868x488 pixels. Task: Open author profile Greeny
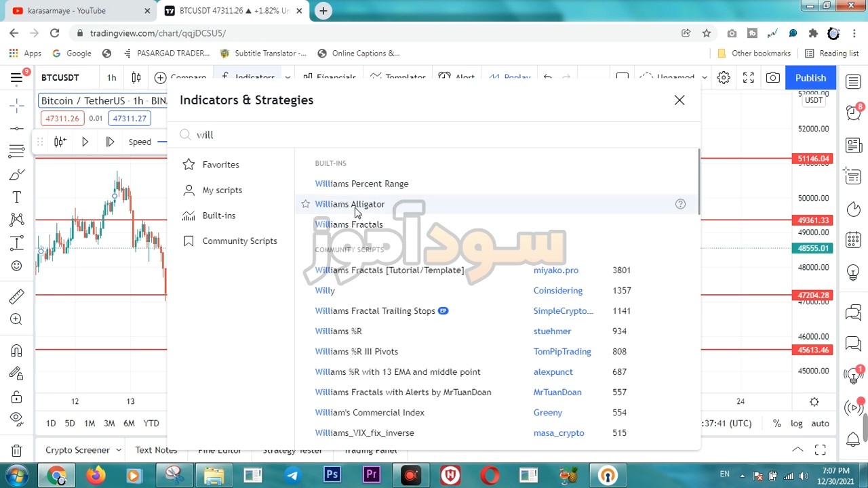(x=548, y=413)
